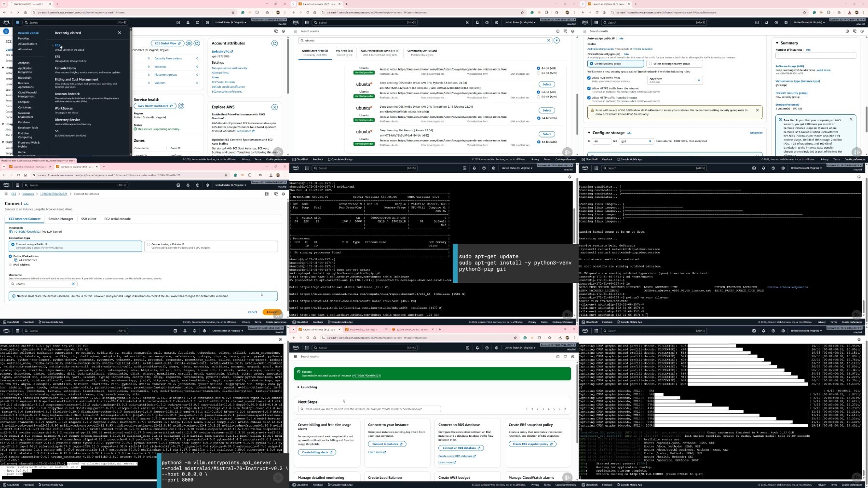Close the Recently visited services menu

[120, 33]
